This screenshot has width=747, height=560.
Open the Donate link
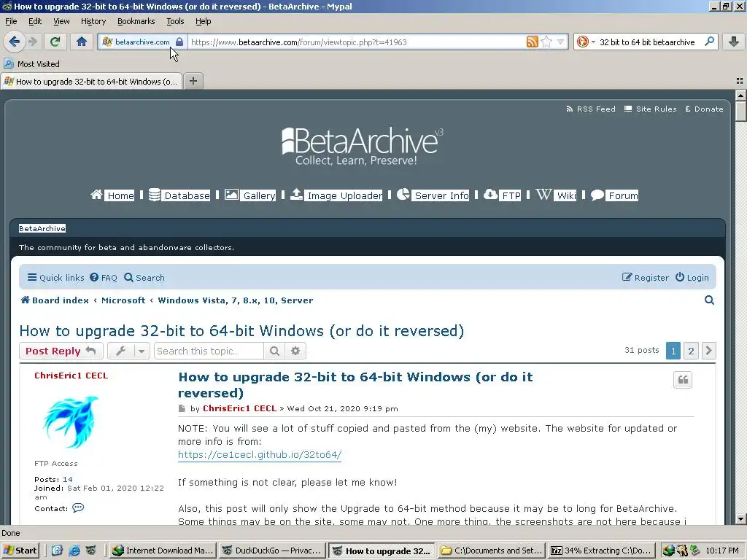(x=704, y=109)
